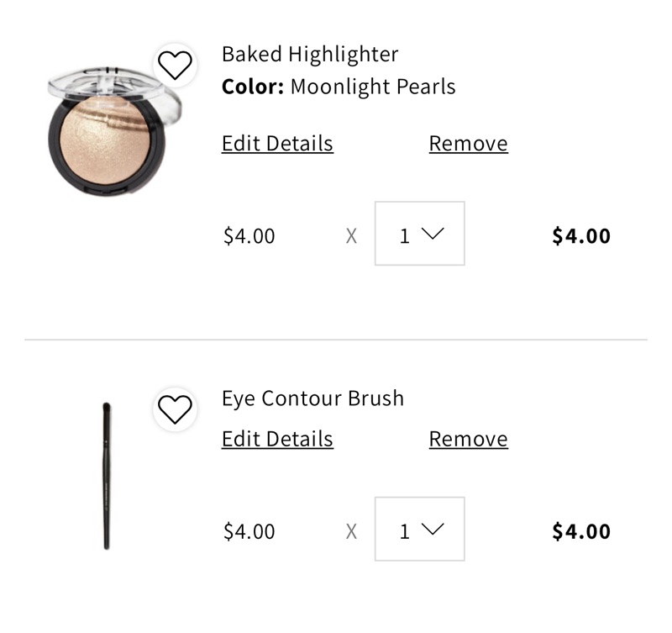Remove the Eye Contour Brush from cart

(x=468, y=439)
